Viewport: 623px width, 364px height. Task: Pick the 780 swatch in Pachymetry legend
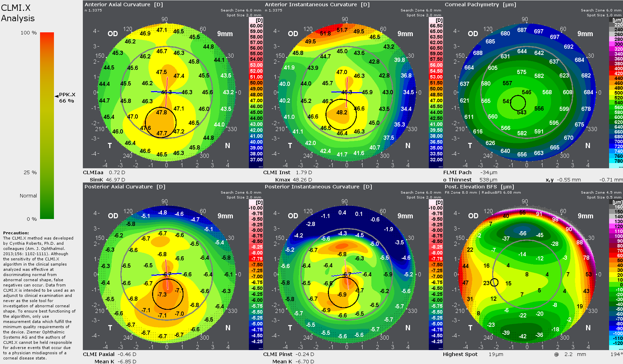[616, 161]
